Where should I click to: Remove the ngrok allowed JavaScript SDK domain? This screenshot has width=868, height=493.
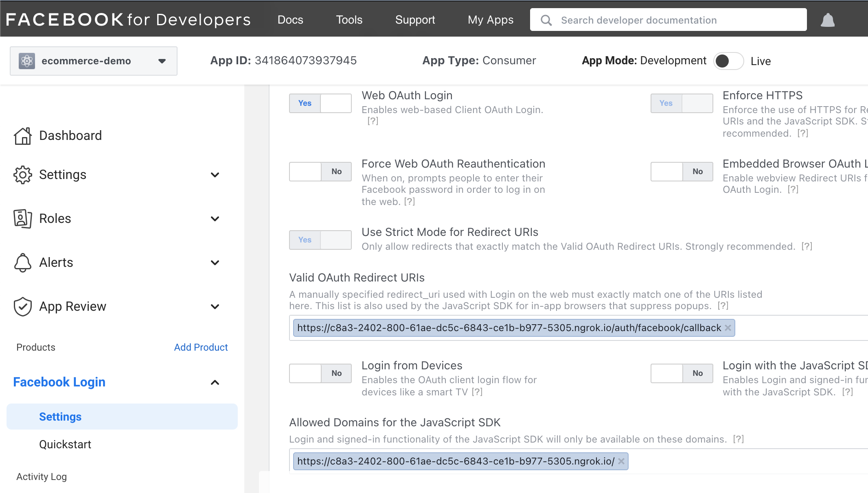[x=621, y=461]
